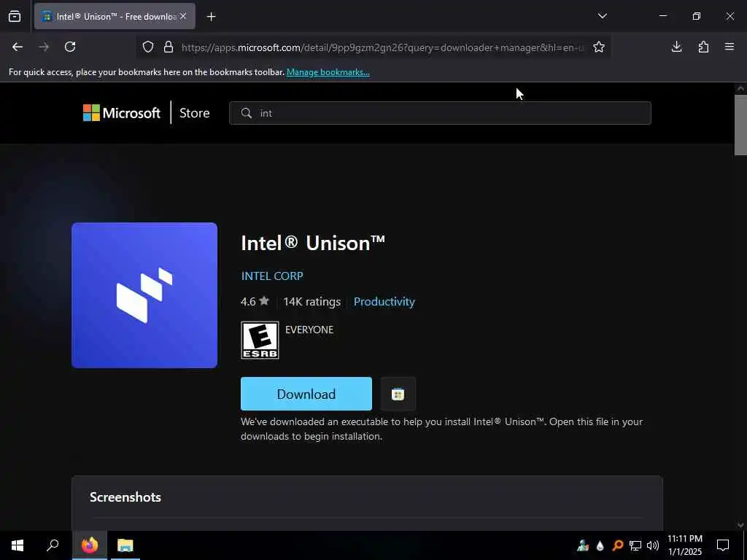Open the downloads panel
The image size is (747, 560).
tap(676, 47)
